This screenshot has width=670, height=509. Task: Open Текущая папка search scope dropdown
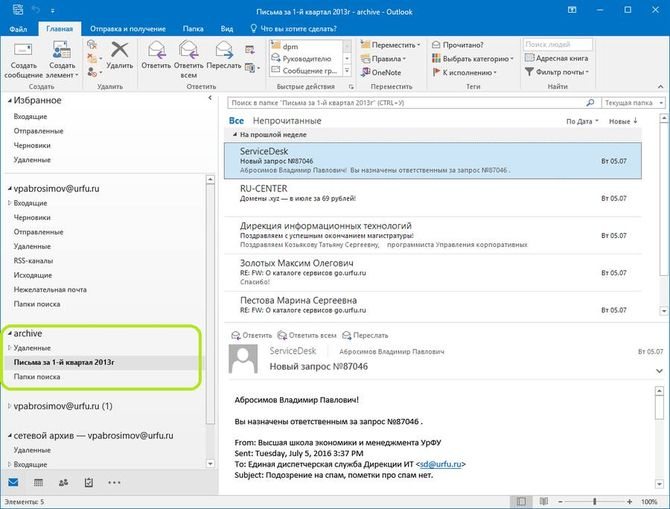[633, 103]
